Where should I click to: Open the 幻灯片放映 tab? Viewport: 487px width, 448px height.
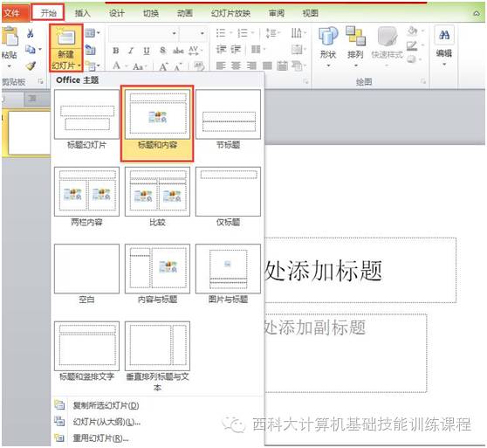click(230, 13)
